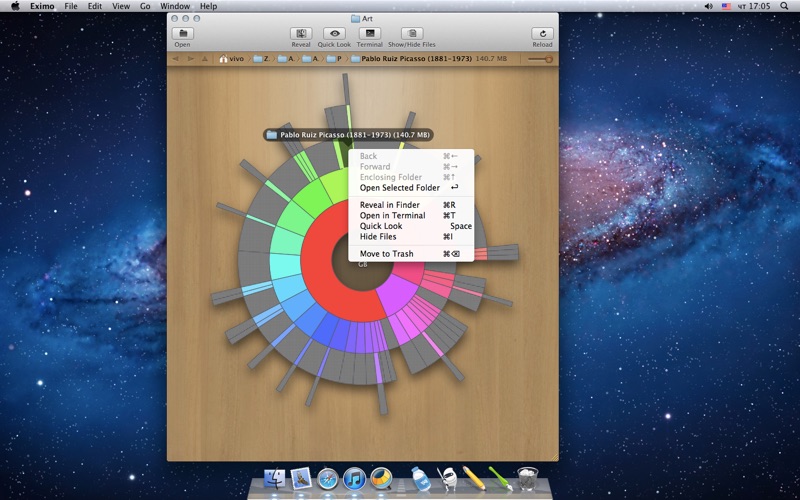Open the Go menu
The image size is (800, 500).
coord(145,6)
